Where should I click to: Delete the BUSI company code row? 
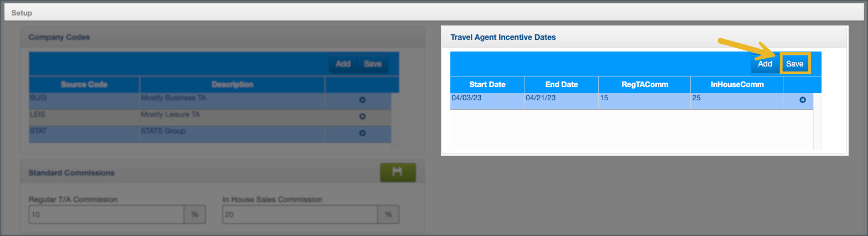tap(362, 100)
